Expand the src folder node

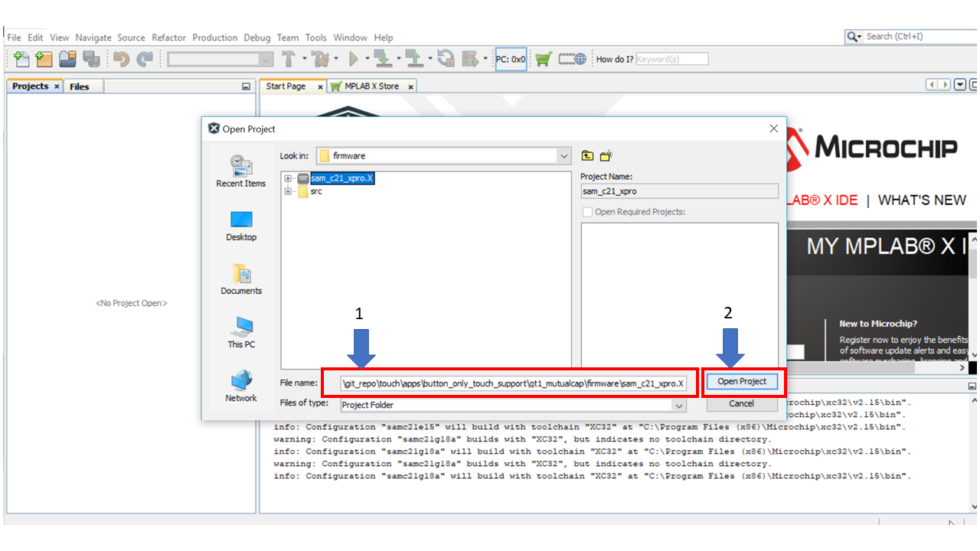(x=289, y=191)
